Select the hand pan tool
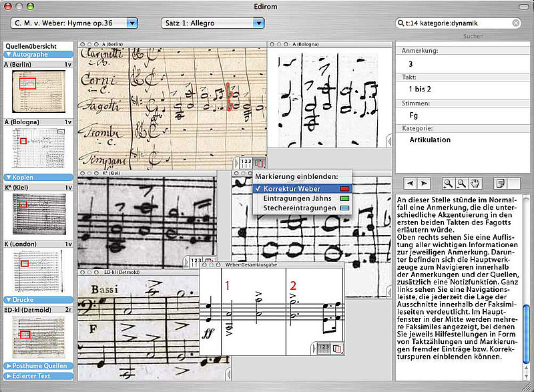 475,183
